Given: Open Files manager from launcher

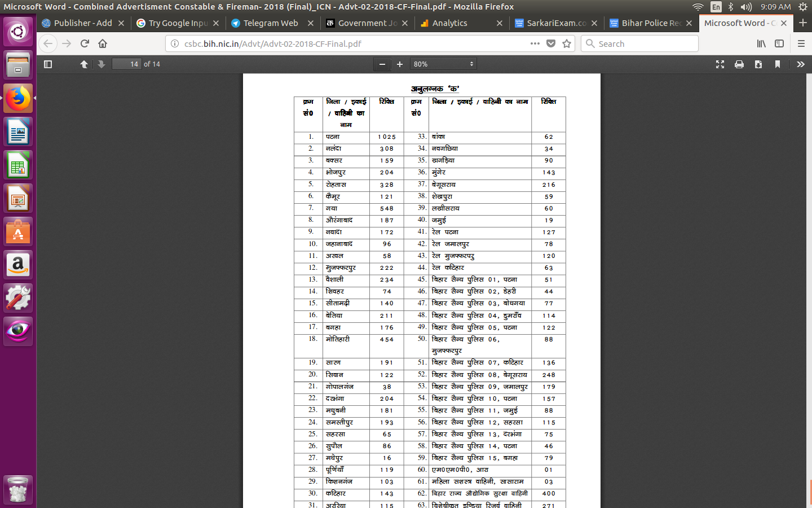Looking at the screenshot, I should pos(18,65).
